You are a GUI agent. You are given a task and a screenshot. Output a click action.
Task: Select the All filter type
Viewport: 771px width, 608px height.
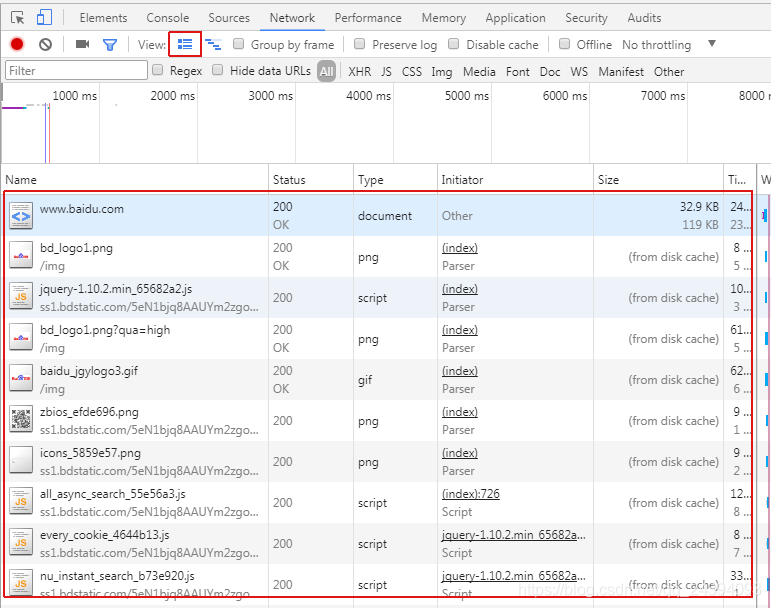326,72
